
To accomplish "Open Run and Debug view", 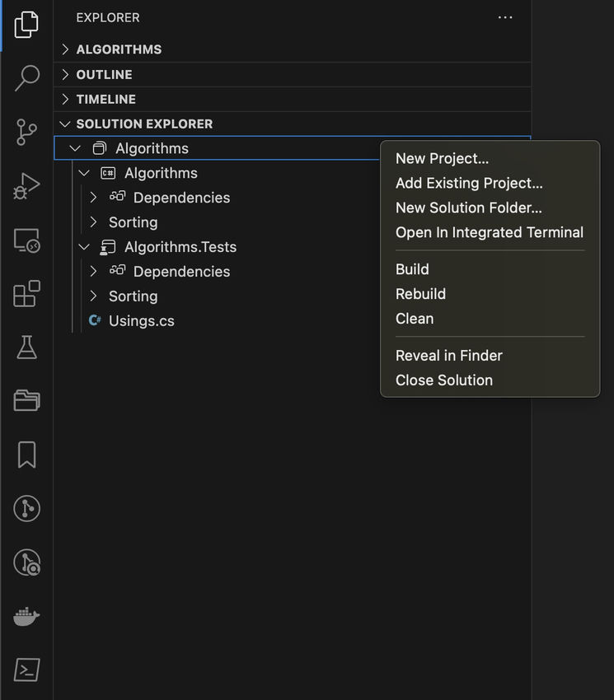I will [26, 186].
